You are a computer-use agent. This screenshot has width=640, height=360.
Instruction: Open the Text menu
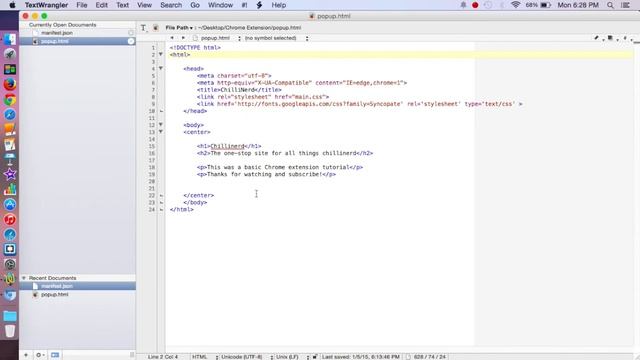[x=122, y=5]
